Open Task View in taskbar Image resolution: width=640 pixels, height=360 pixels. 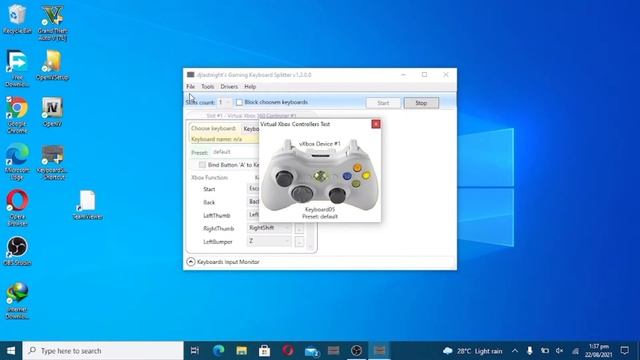(x=195, y=351)
